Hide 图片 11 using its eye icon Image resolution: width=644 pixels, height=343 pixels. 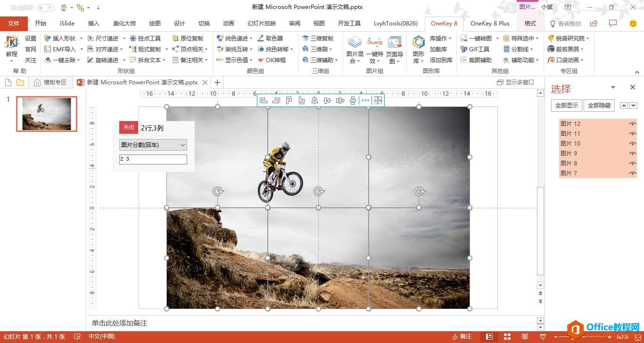tap(632, 134)
